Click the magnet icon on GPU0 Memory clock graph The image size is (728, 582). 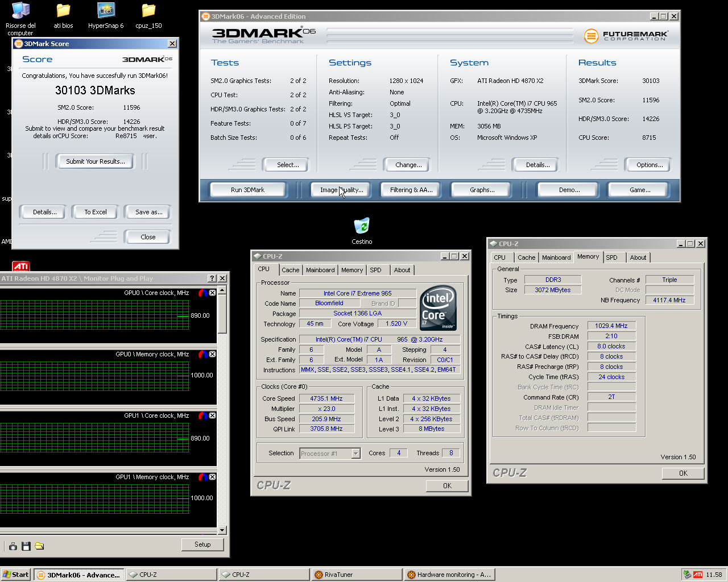click(203, 354)
